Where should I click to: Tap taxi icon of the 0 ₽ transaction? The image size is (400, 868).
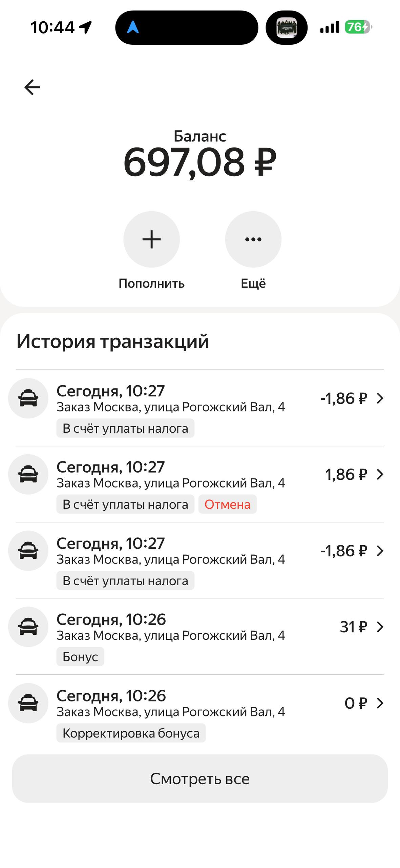[x=28, y=703]
